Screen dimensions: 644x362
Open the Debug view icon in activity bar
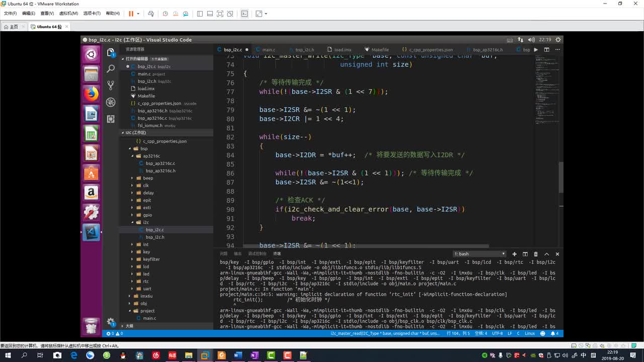[111, 102]
